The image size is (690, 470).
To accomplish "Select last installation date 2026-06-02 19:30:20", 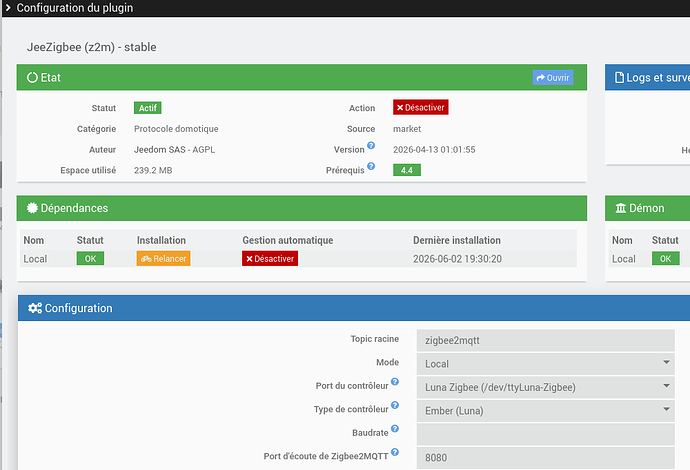I will tap(457, 259).
